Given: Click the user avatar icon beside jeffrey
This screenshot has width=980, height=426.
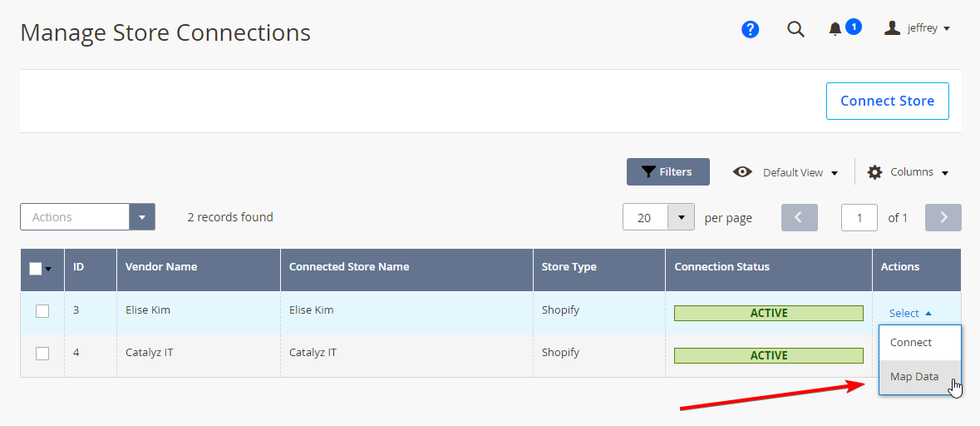Looking at the screenshot, I should pos(892,27).
